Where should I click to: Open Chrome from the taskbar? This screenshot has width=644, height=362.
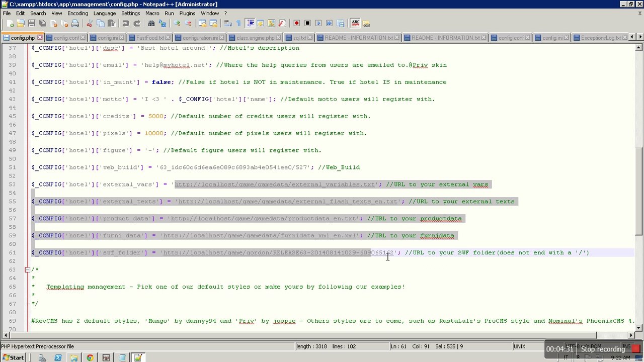point(90,357)
